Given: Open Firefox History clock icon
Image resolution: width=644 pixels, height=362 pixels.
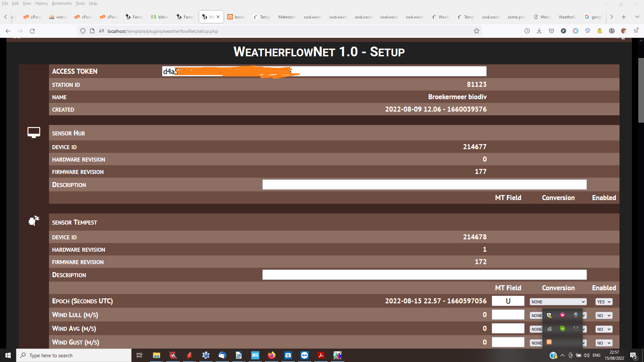Looking at the screenshot, I should pyautogui.click(x=527, y=31).
